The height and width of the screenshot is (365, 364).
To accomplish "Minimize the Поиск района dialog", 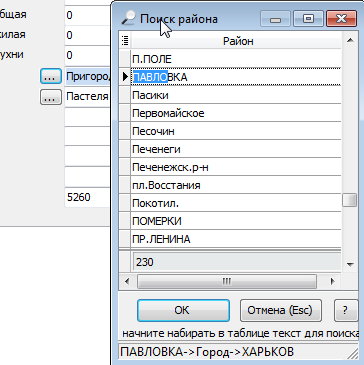I will pos(275,19).
